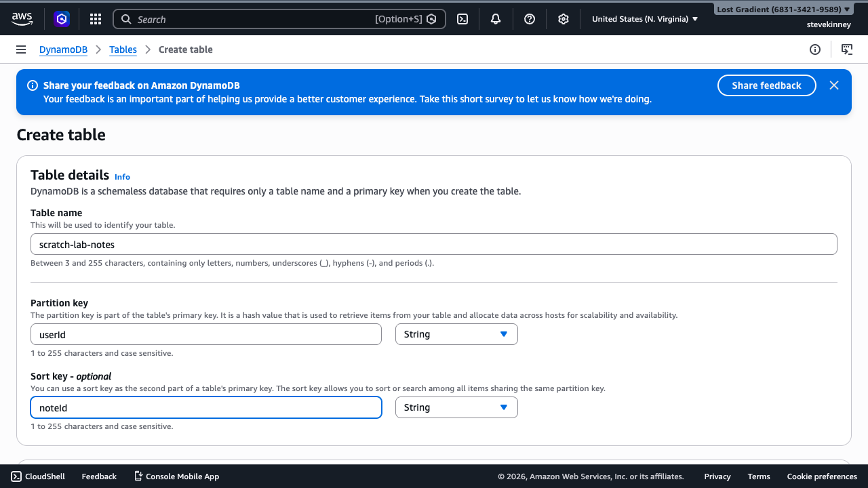Click the Amazon Q icon inside search box

pyautogui.click(x=431, y=19)
